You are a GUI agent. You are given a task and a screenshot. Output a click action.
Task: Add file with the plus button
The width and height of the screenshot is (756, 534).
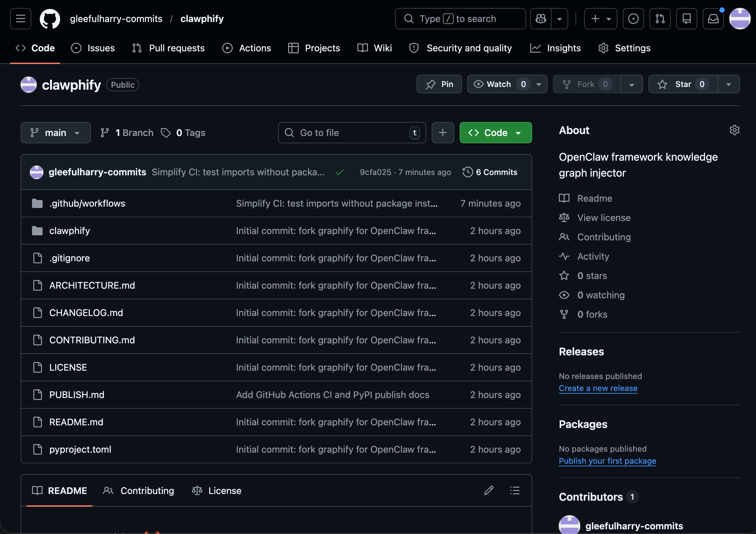(443, 133)
